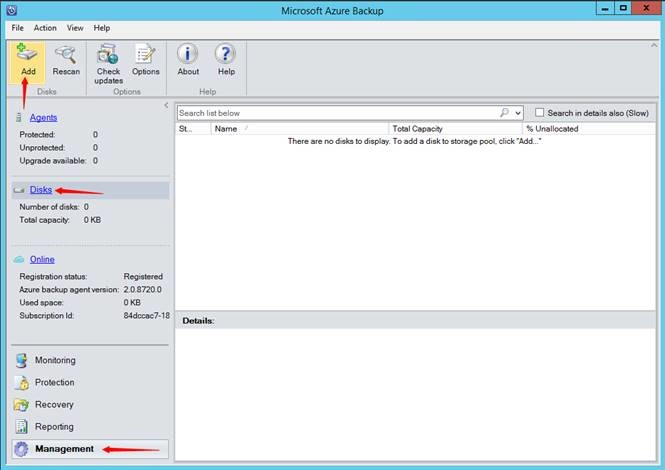Open the Reporting workspace
The height and width of the screenshot is (470, 665).
[x=54, y=427]
